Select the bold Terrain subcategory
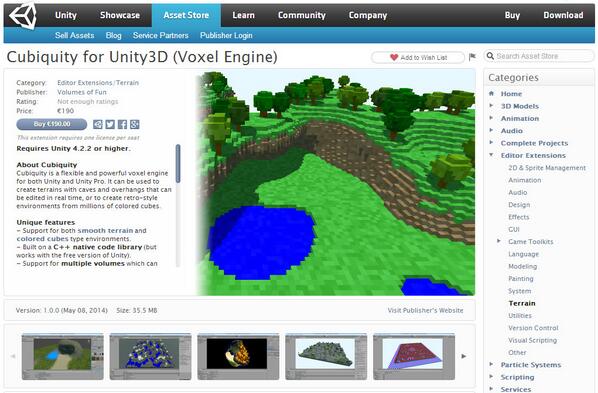The height and width of the screenshot is (393, 598). tap(522, 303)
